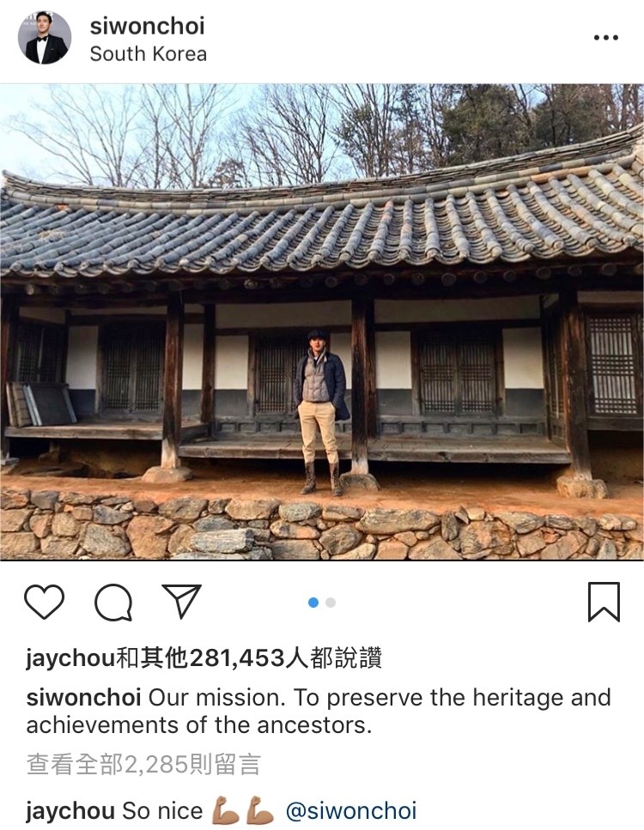Tap the man standing in the photo

click(x=321, y=413)
